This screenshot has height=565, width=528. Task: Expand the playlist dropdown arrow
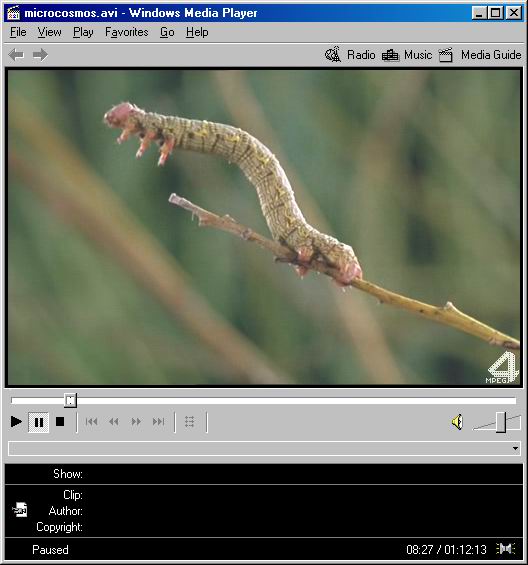[515, 448]
